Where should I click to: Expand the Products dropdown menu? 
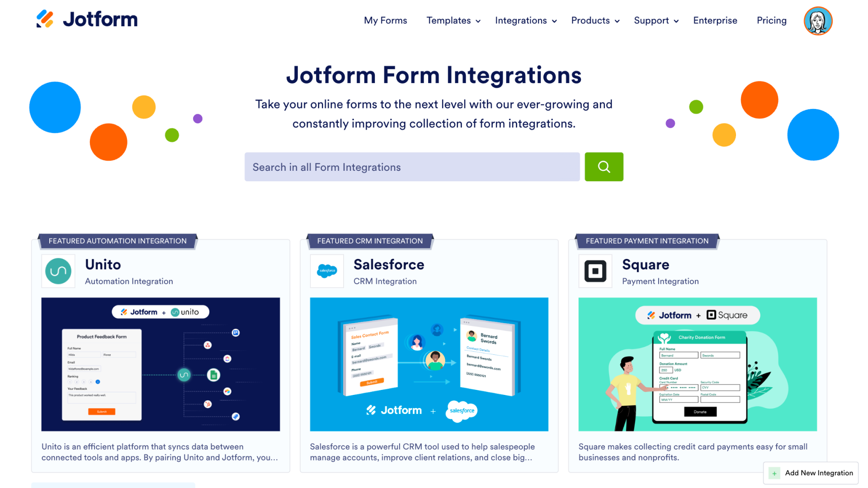pyautogui.click(x=594, y=21)
